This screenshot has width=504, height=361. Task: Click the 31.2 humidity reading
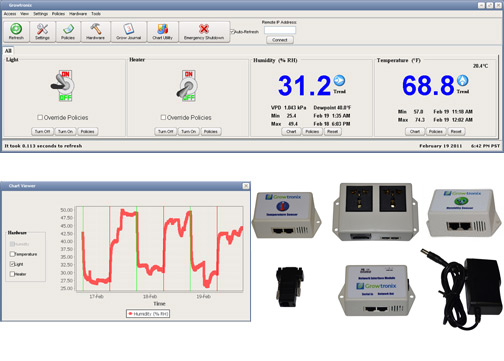click(x=304, y=86)
